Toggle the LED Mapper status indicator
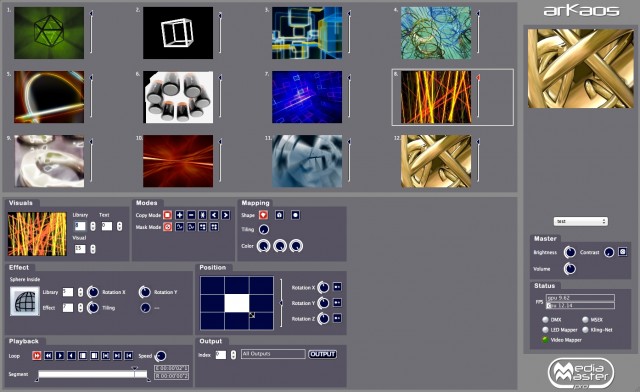 point(545,330)
